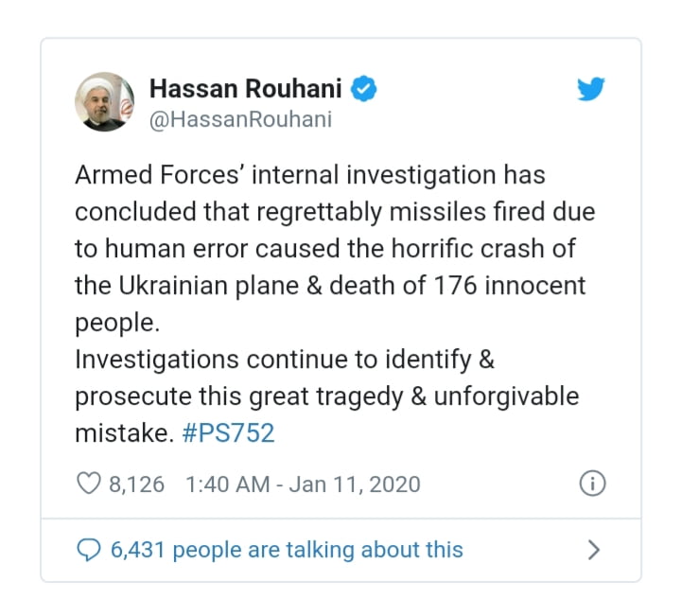Click the speech bubble reply icon
Viewport: 681px width, 616px height.
89,550
